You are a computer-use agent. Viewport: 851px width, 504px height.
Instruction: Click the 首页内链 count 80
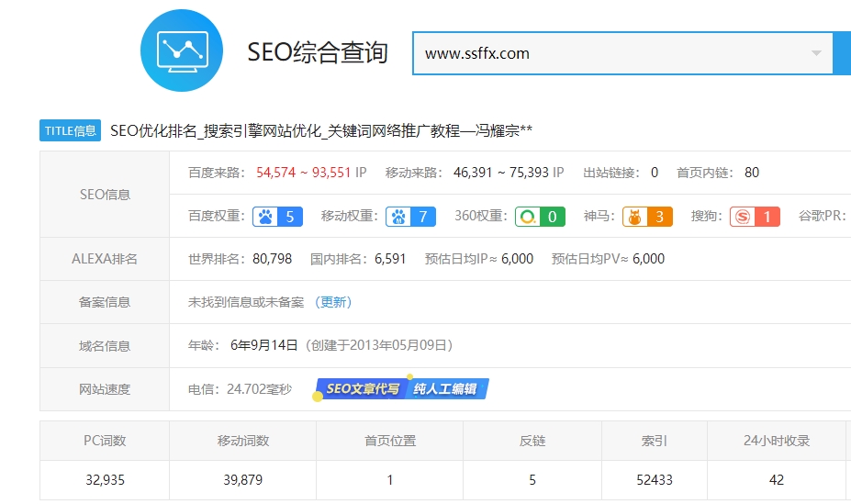pos(751,173)
